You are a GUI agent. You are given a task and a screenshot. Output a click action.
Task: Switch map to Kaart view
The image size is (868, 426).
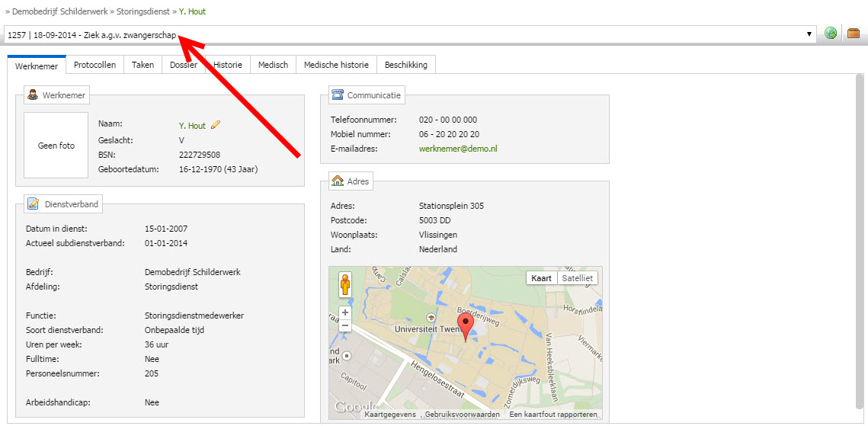pyautogui.click(x=541, y=278)
